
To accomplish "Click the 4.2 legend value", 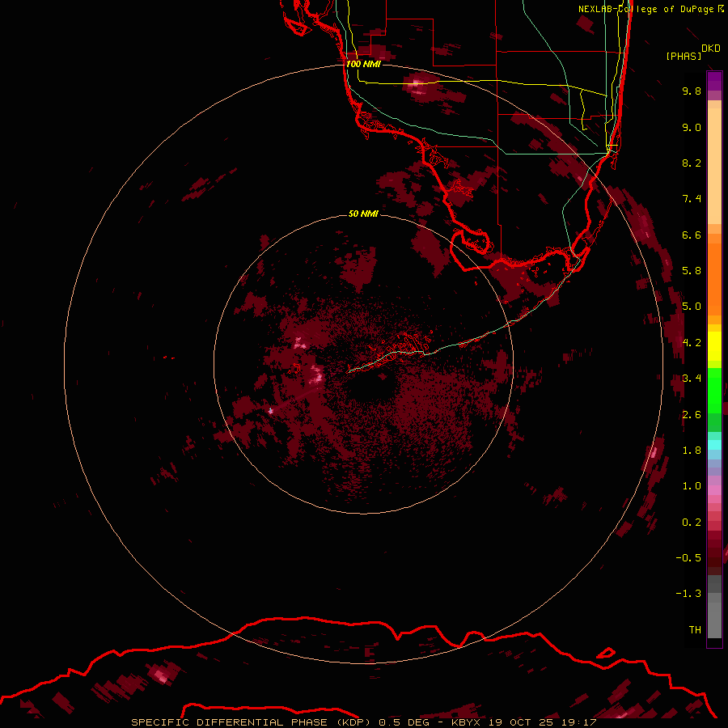I will tap(692, 343).
